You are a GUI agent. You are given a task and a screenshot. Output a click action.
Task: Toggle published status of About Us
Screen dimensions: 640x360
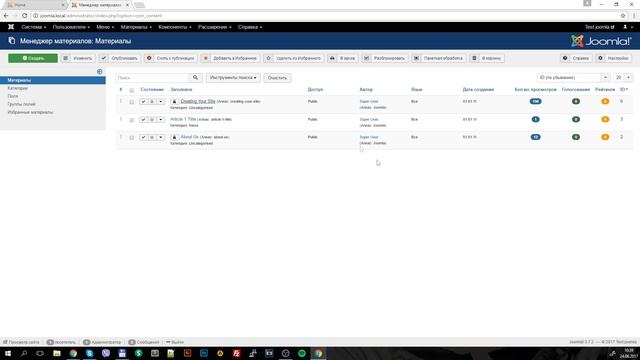[x=143, y=137]
